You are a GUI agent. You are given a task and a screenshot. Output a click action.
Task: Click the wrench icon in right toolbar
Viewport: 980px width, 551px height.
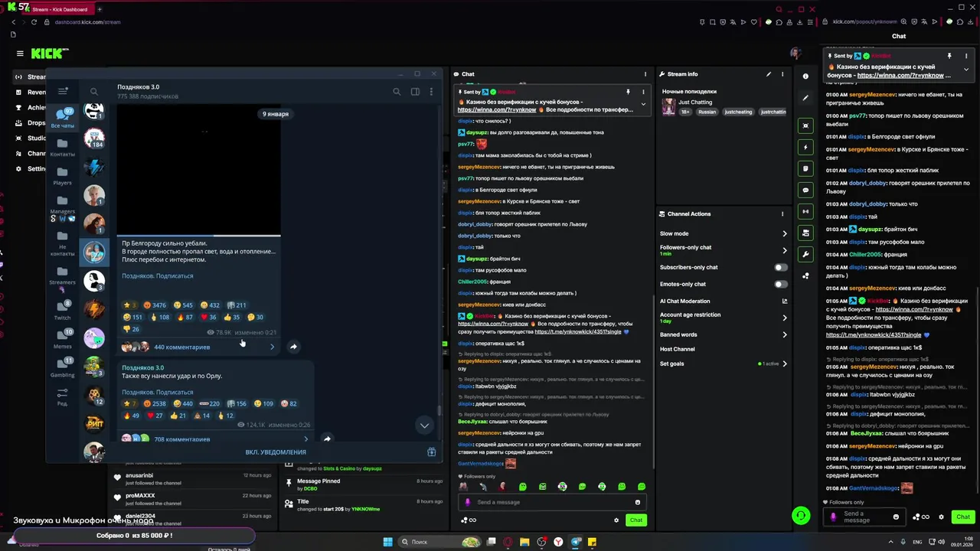(805, 254)
